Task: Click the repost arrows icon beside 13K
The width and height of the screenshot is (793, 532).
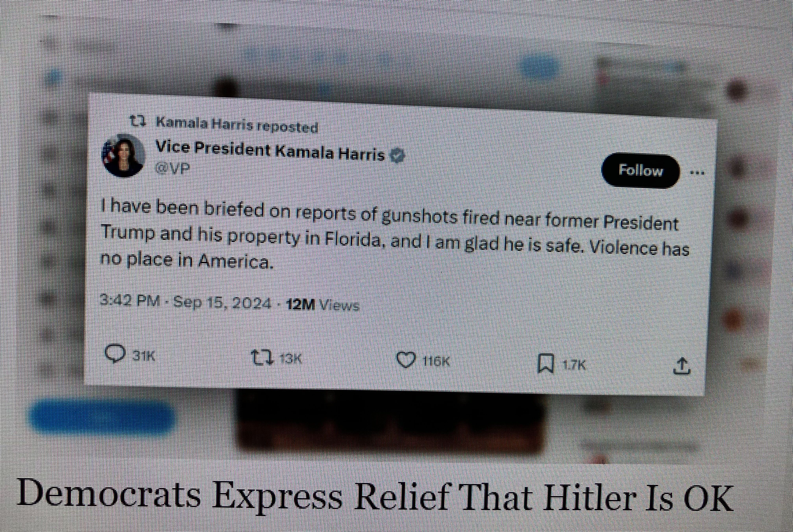Action: point(262,358)
